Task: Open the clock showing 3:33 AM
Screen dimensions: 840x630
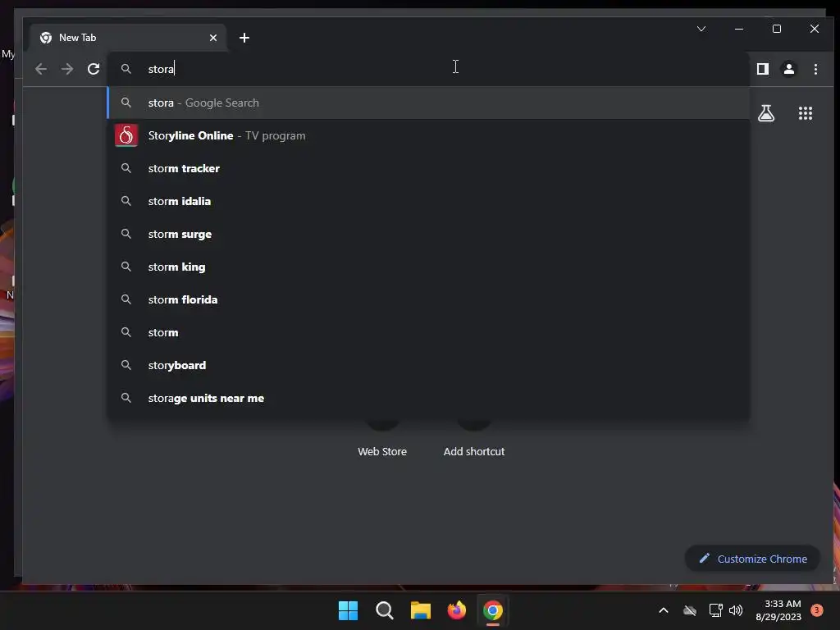Action: [778, 610]
